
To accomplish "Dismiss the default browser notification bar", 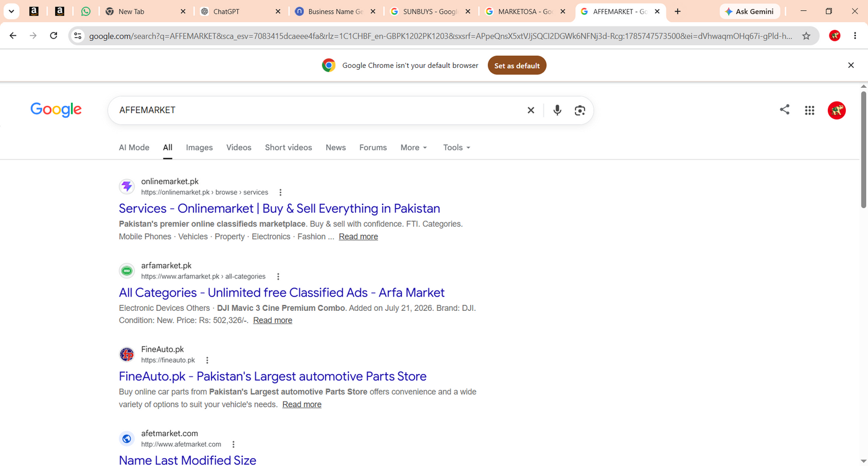I will tap(851, 66).
